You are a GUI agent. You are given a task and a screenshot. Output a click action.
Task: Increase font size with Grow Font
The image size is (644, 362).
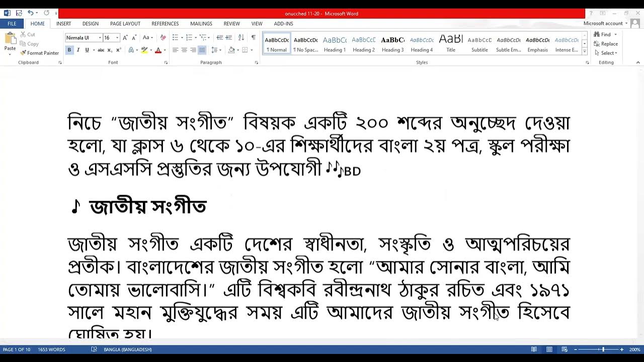125,38
